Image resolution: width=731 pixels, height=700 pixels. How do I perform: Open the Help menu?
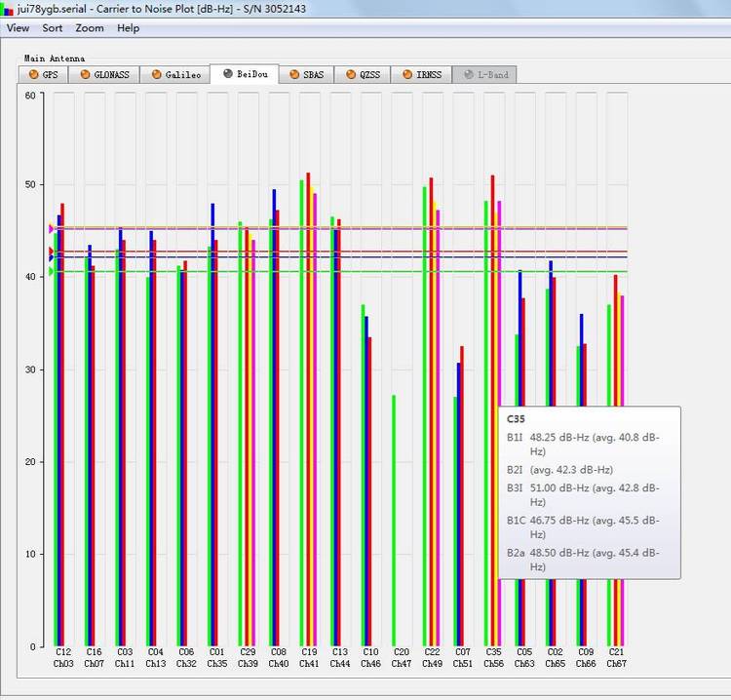[x=128, y=28]
